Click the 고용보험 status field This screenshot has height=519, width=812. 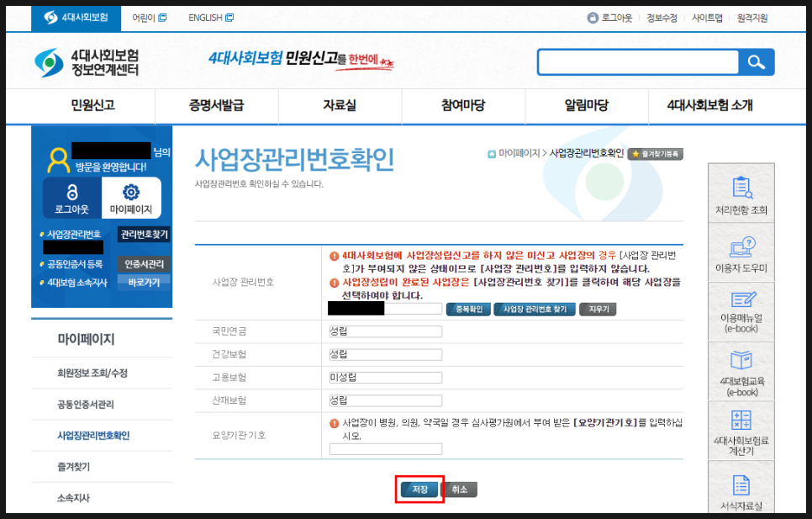(x=385, y=378)
